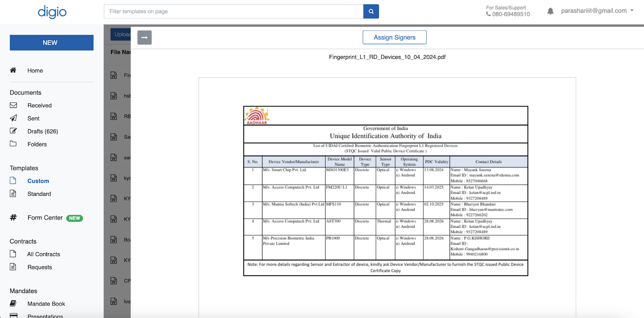The height and width of the screenshot is (318, 644).
Task: Click the Word file icon for the 'Bo' row
Action: [x=114, y=240]
